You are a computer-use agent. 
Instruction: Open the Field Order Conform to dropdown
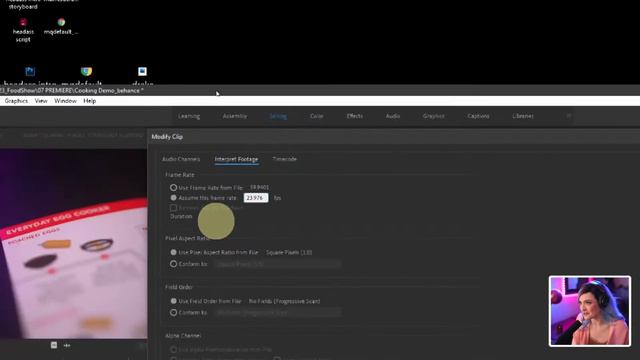278,313
